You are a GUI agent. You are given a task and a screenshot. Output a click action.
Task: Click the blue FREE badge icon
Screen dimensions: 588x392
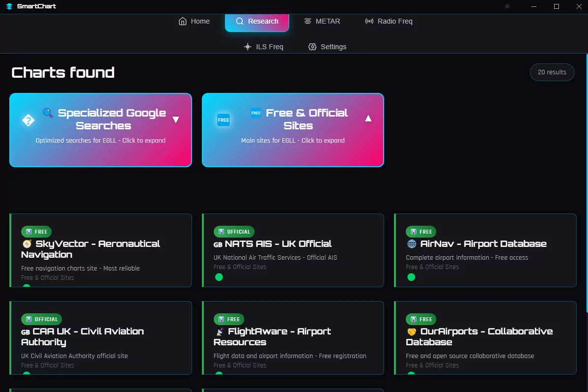224,120
